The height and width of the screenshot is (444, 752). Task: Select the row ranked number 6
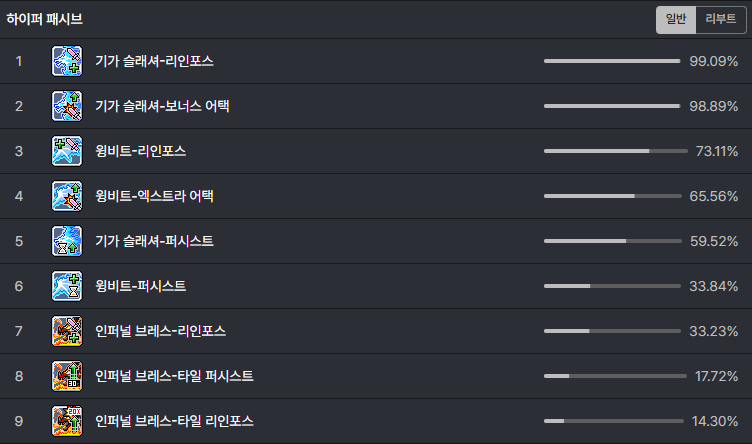tap(376, 286)
